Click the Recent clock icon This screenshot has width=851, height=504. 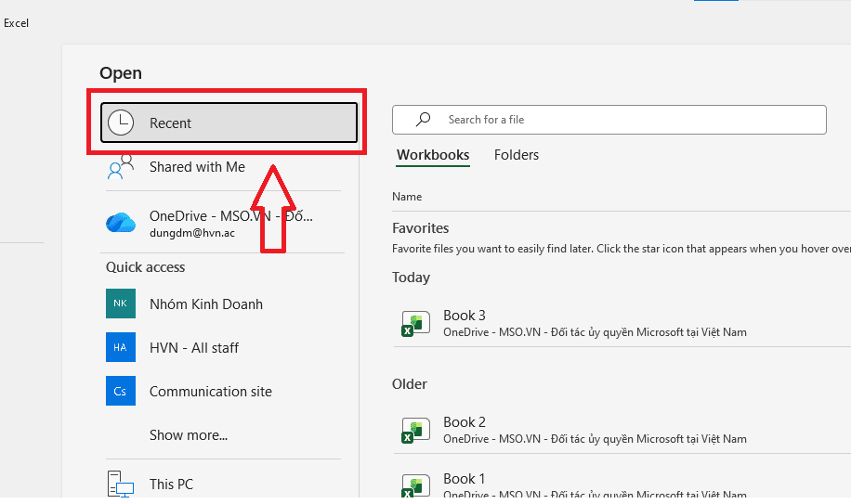point(121,123)
